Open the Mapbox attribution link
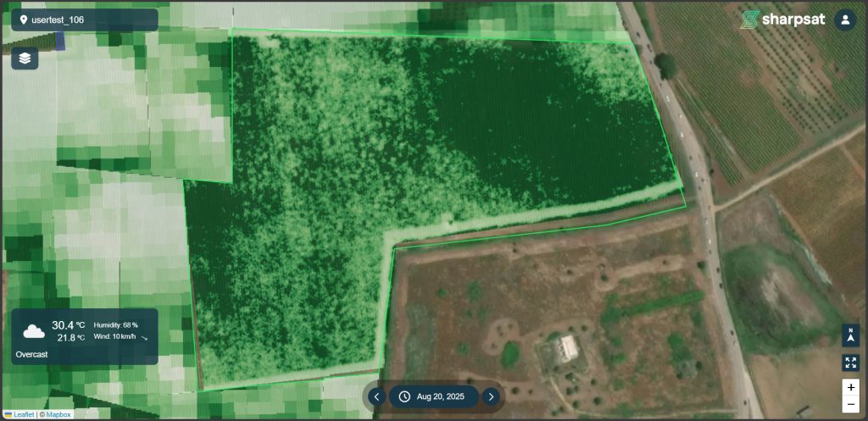Screen dimensions: 868x421 pos(58,414)
